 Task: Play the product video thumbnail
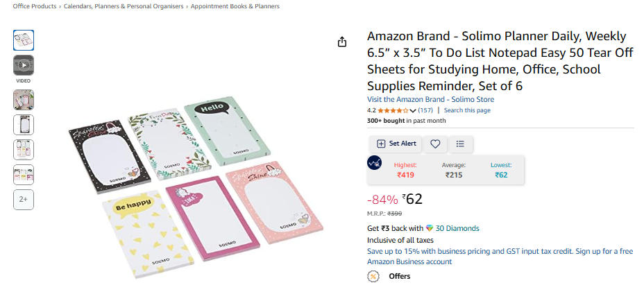[x=24, y=65]
